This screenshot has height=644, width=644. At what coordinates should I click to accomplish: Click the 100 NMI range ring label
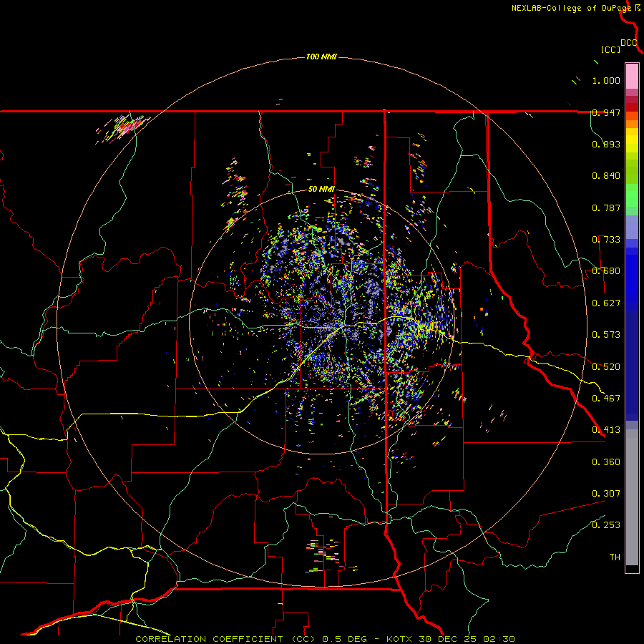[321, 57]
